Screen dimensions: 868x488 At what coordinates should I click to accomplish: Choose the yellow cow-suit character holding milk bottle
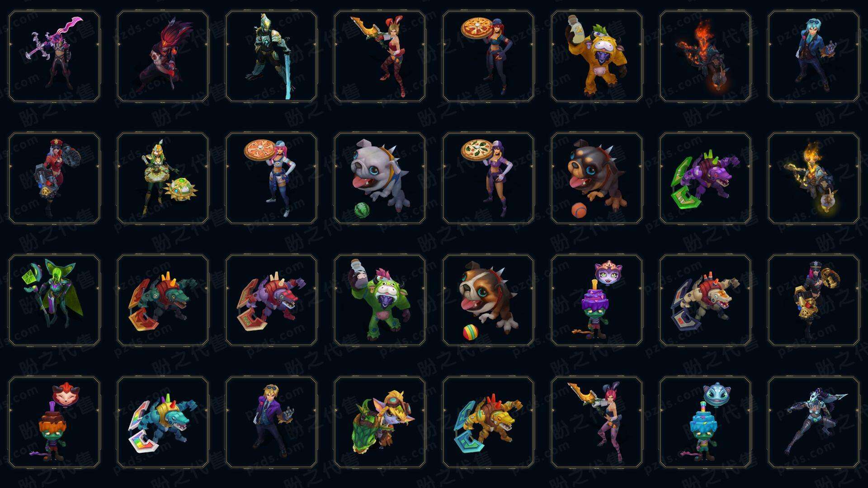pyautogui.click(x=597, y=56)
